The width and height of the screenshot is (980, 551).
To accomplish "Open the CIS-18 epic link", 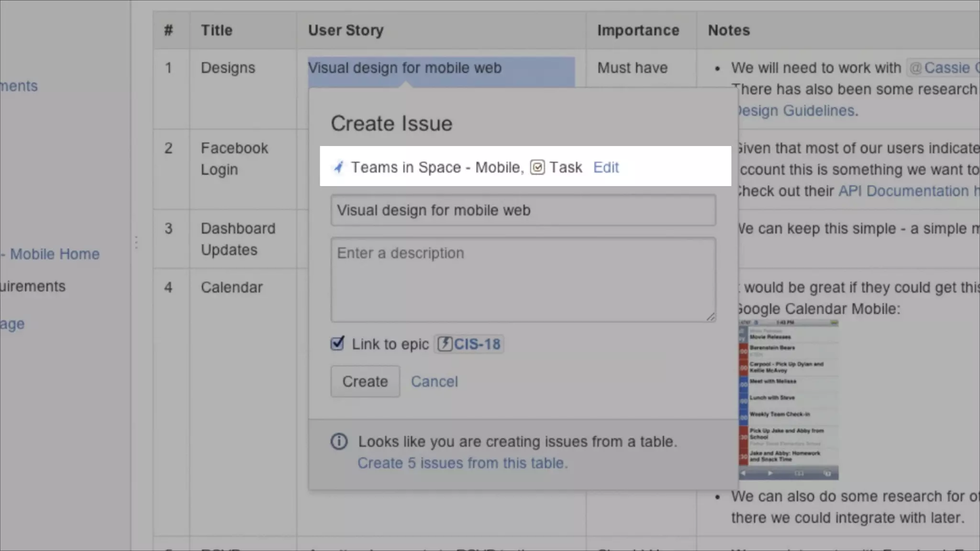I will pyautogui.click(x=477, y=344).
